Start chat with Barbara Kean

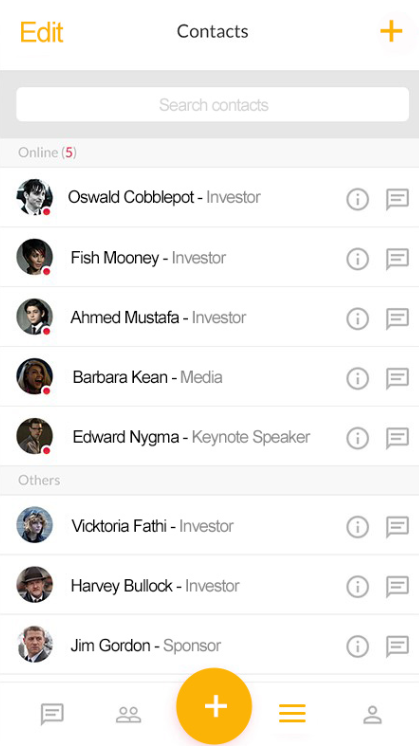coord(397,378)
